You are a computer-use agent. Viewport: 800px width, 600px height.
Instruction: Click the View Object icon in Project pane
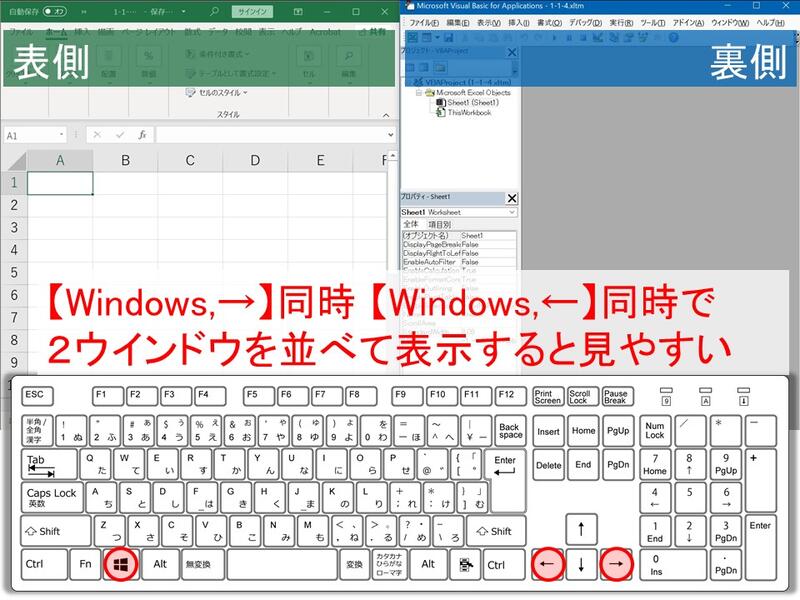tap(424, 67)
